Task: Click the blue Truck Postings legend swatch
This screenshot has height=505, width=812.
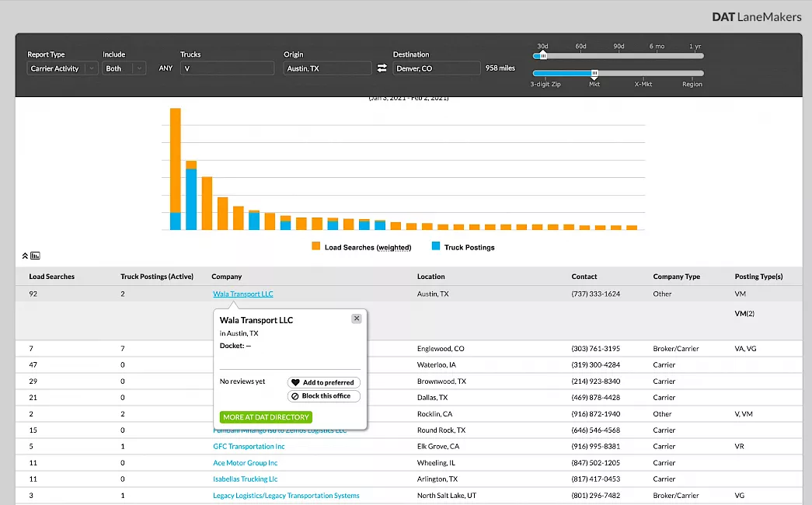Action: pos(436,246)
